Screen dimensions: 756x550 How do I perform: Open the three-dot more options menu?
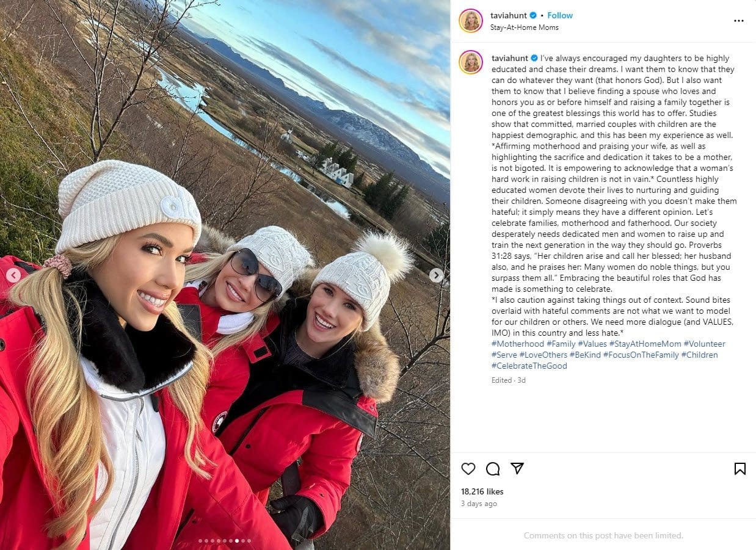coord(739,21)
